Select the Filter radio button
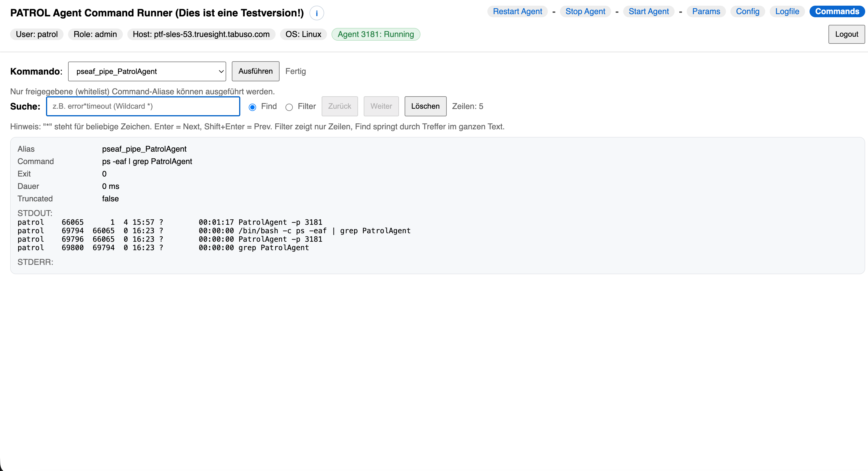This screenshot has height=471, width=868. [x=289, y=107]
